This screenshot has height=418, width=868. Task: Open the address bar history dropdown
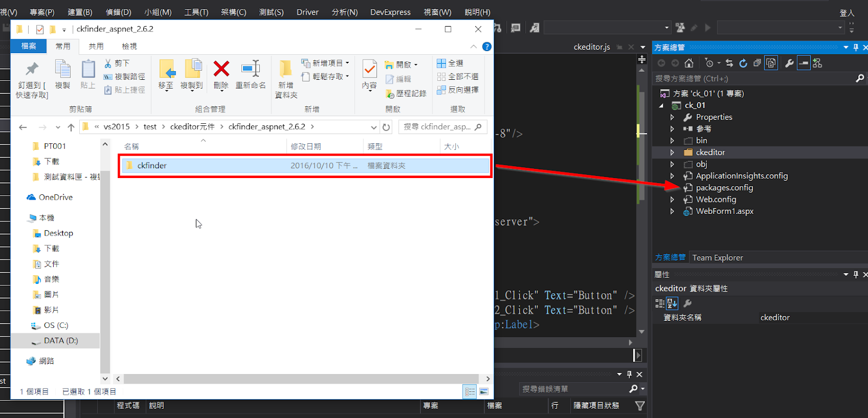pyautogui.click(x=374, y=127)
